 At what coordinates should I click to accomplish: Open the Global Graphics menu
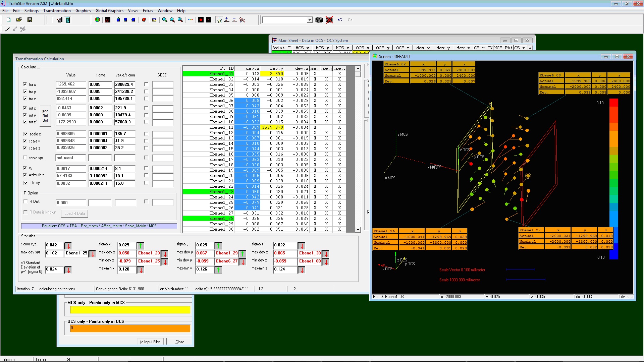109,11
